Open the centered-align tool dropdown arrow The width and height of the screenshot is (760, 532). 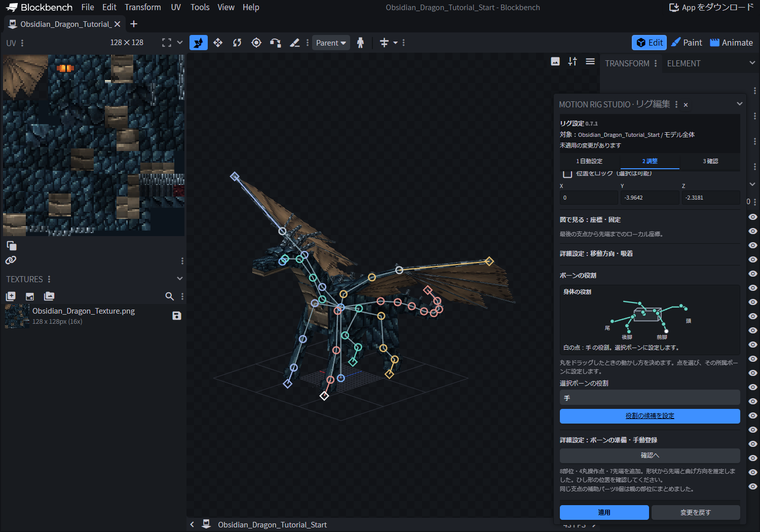click(395, 43)
